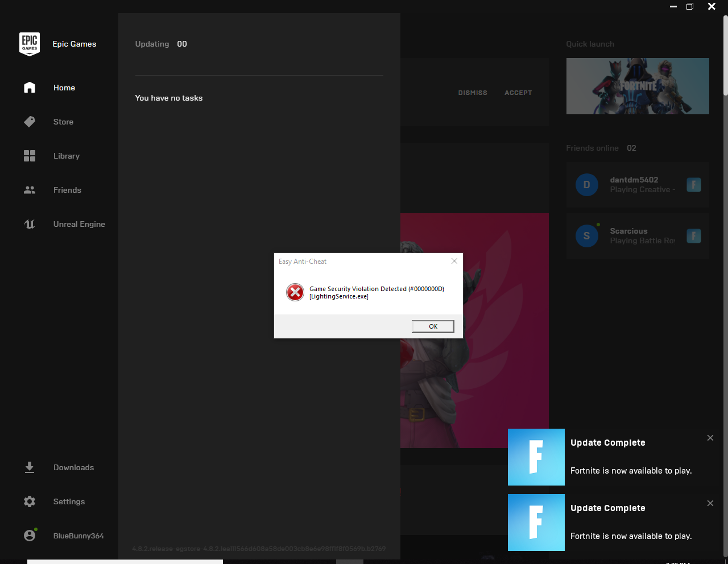Open the Library grid icon
Viewport: 728px width, 564px height.
pos(30,156)
